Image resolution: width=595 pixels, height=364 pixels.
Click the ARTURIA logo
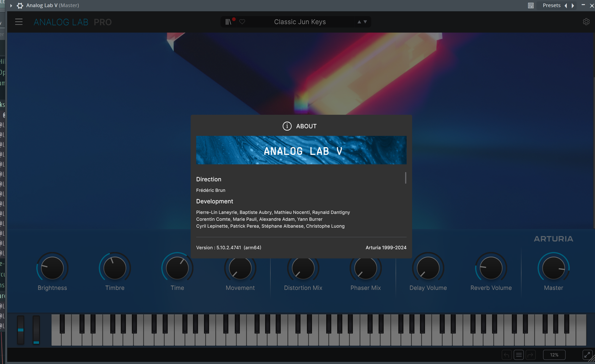pyautogui.click(x=553, y=239)
